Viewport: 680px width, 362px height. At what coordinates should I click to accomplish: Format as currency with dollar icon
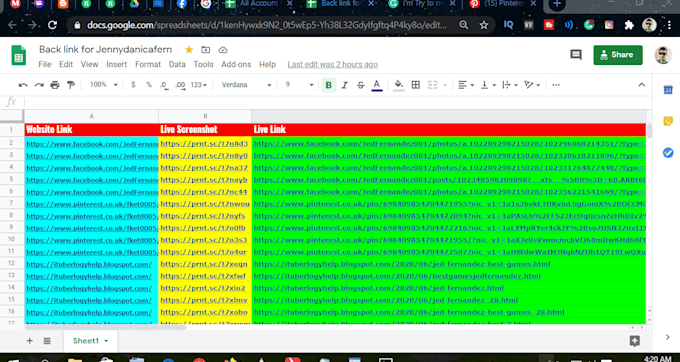pyautogui.click(x=133, y=85)
